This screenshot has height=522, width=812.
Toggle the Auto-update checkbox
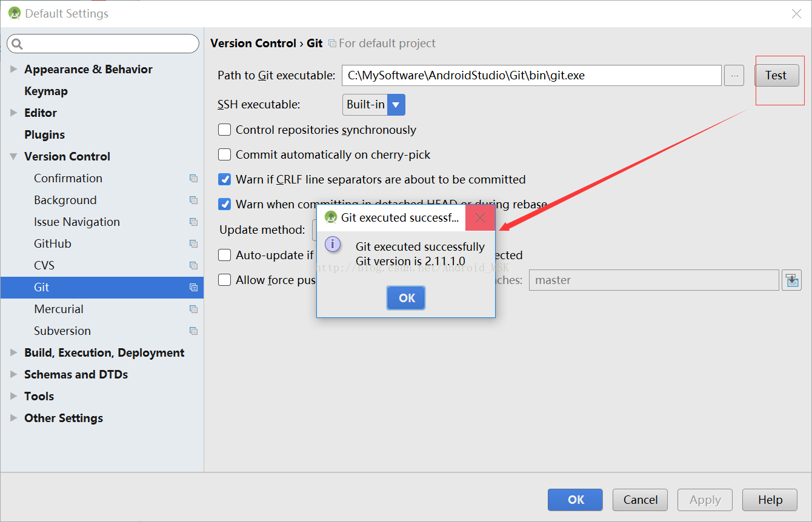[224, 255]
